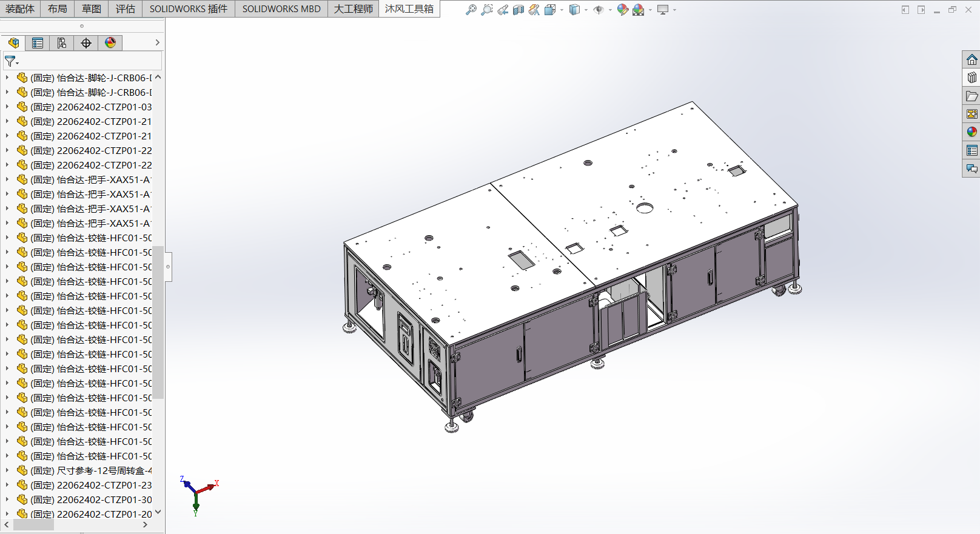Click the Zoom to Fit magnifier icon
The width and height of the screenshot is (980, 534).
[x=471, y=10]
